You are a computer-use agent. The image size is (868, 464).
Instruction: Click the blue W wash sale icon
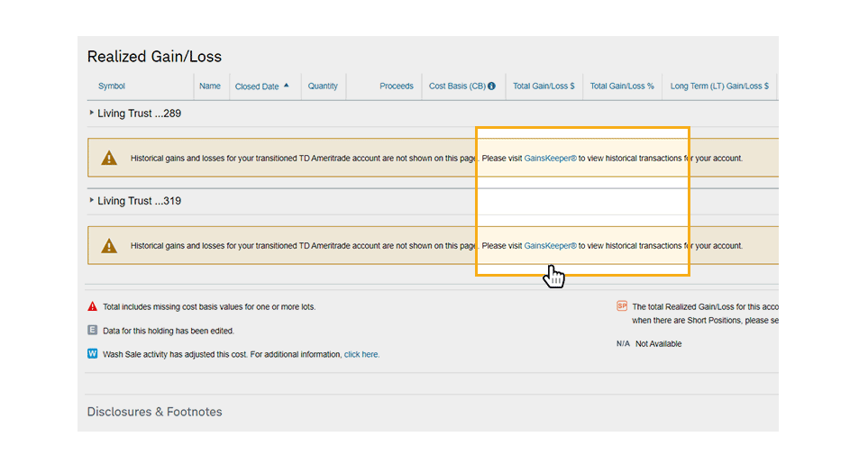pyautogui.click(x=92, y=354)
